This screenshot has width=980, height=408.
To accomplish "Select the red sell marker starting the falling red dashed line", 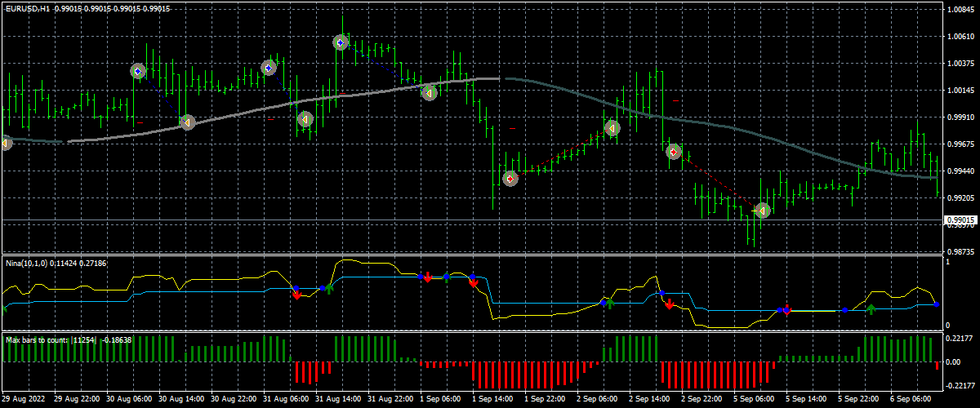I will [x=674, y=152].
